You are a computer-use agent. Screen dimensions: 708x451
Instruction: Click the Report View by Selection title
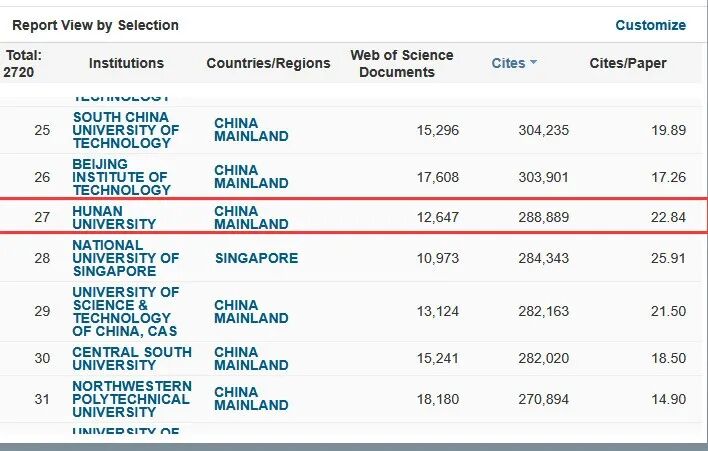[95, 25]
